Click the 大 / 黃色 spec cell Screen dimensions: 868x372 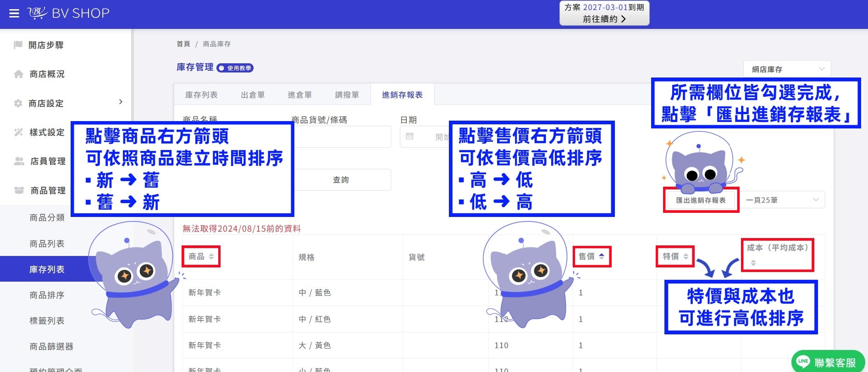(x=315, y=345)
